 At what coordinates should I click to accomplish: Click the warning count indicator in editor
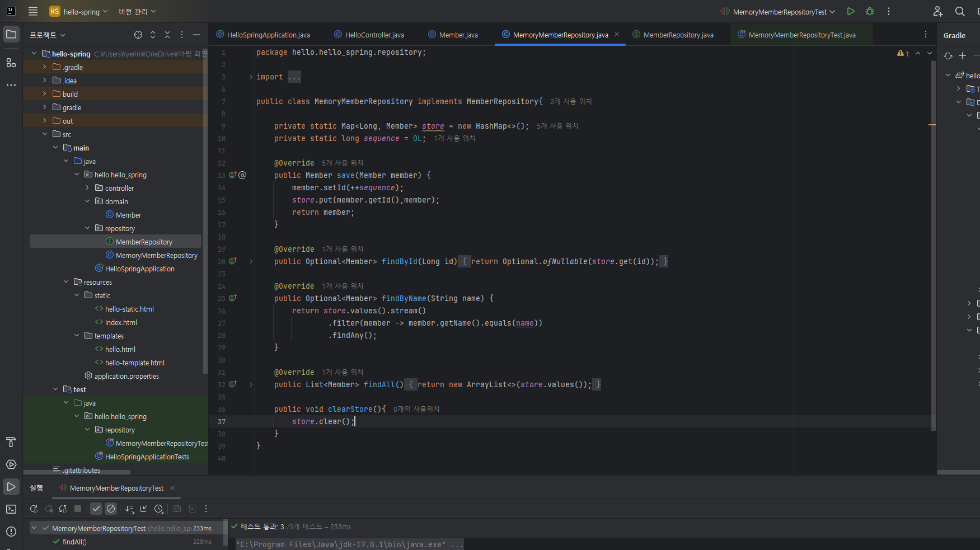click(903, 53)
